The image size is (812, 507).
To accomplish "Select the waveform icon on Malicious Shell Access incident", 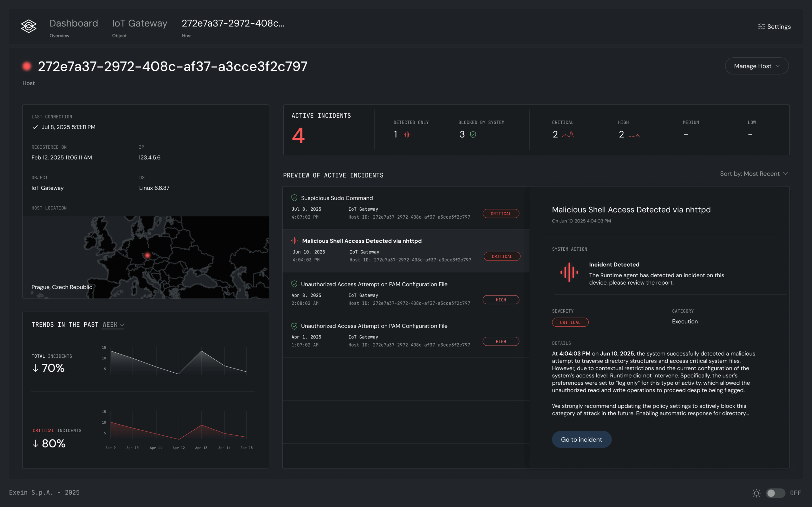I will tap(294, 241).
